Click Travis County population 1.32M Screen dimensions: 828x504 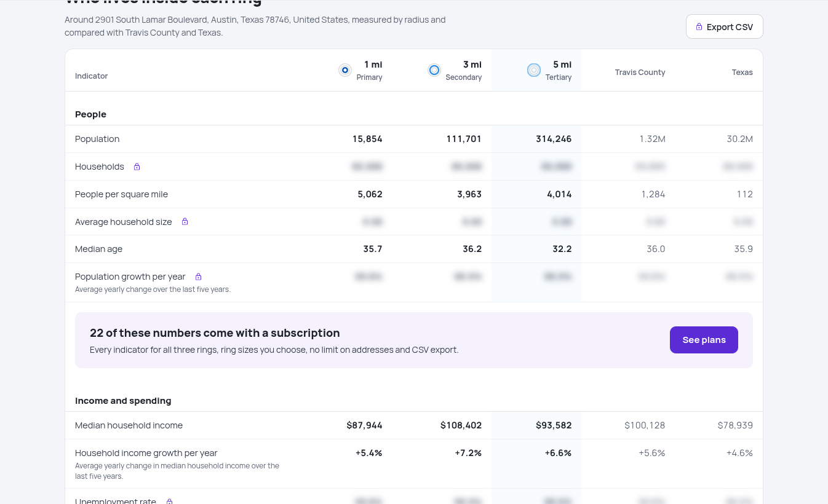tap(652, 139)
